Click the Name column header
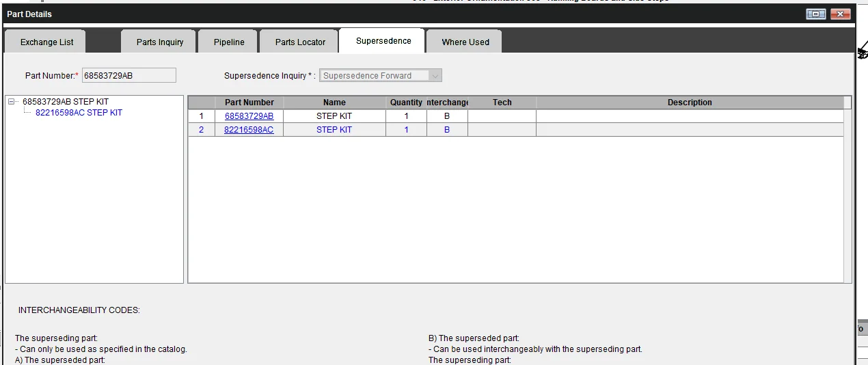Image resolution: width=868 pixels, height=365 pixels. [x=335, y=103]
